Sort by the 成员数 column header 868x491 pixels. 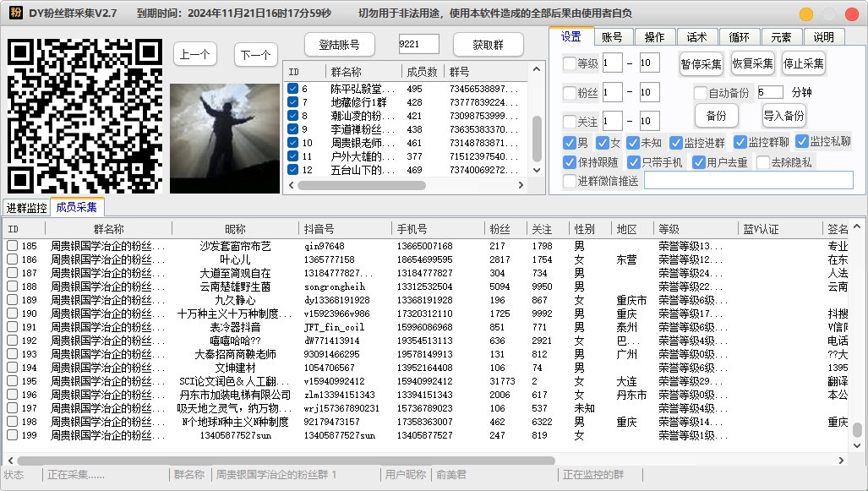[x=422, y=71]
